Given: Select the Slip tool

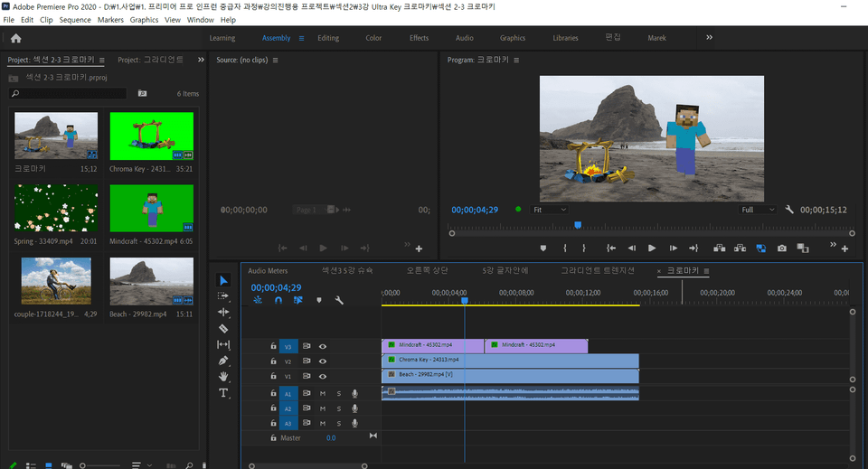Looking at the screenshot, I should pos(223,344).
